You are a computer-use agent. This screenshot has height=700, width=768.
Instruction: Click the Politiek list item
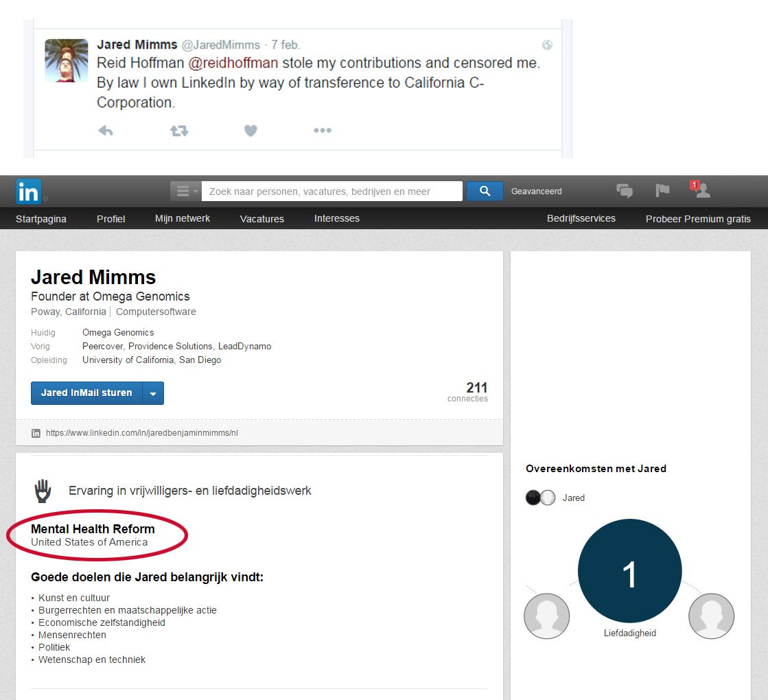point(54,647)
